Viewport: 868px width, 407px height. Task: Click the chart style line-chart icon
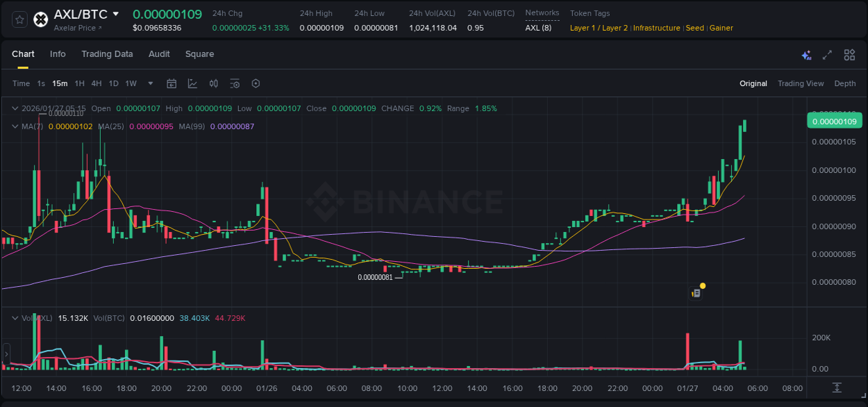point(192,83)
